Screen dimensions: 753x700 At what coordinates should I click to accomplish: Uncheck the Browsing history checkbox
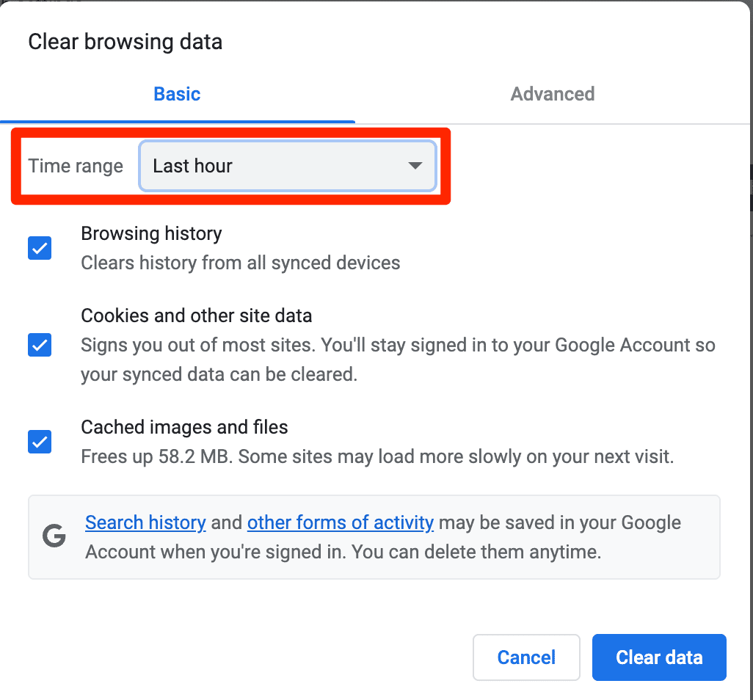pos(40,248)
